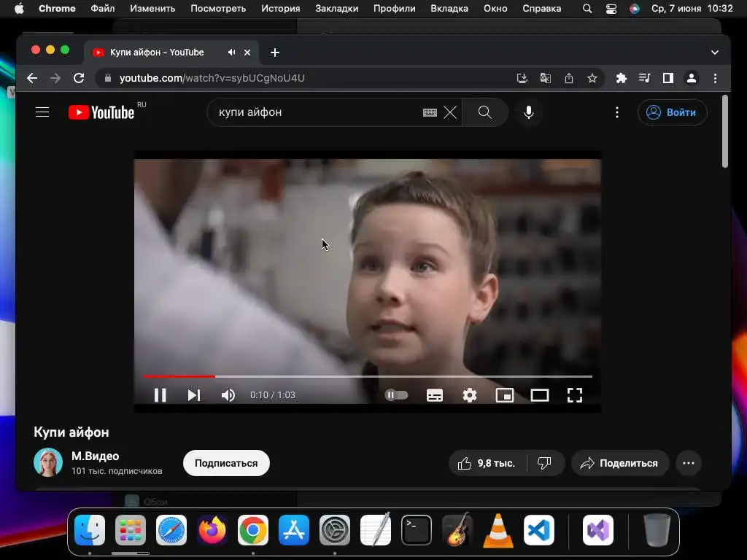
Task: Open the Изменить menu
Action: pos(152,9)
